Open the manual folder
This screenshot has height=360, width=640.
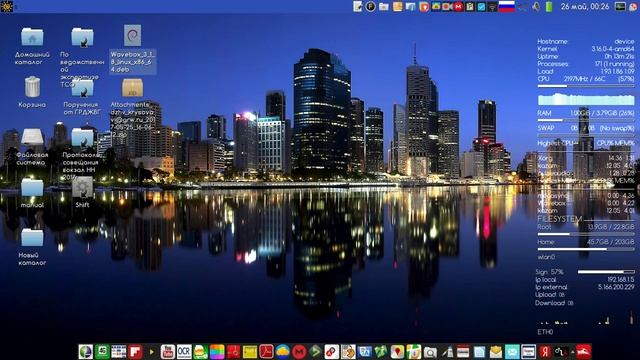(32, 188)
